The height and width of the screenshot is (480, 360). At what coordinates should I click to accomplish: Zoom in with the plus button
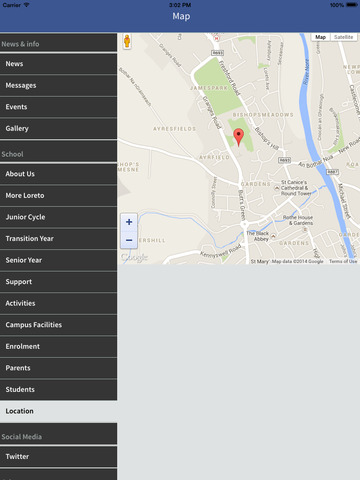129,222
